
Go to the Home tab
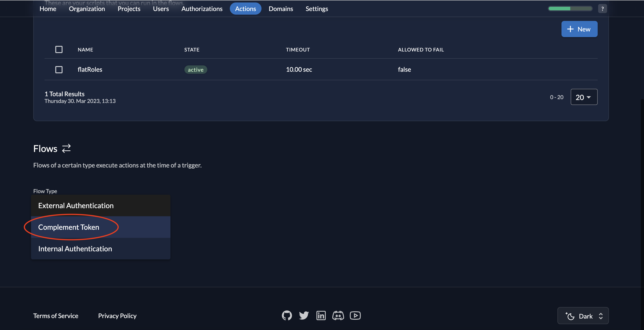click(x=48, y=9)
